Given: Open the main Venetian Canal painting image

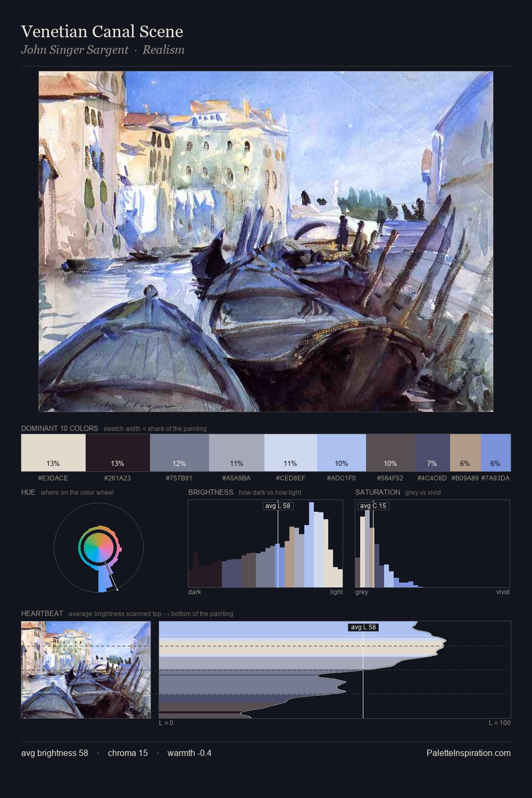Looking at the screenshot, I should (266, 242).
